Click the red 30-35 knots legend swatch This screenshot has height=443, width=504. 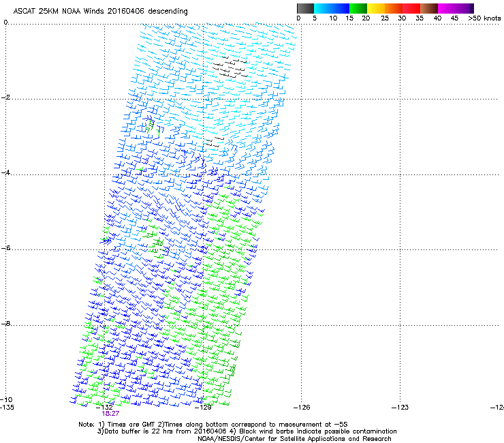[x=411, y=8]
